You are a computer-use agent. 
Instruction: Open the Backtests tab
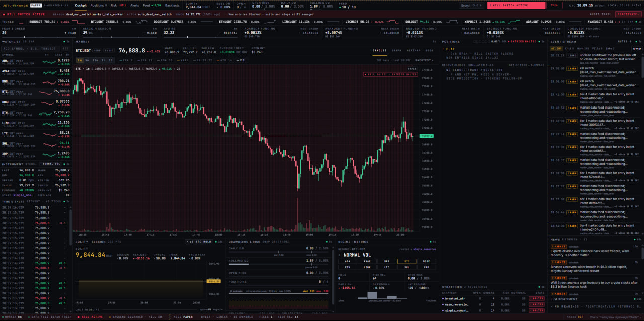coord(172,5)
